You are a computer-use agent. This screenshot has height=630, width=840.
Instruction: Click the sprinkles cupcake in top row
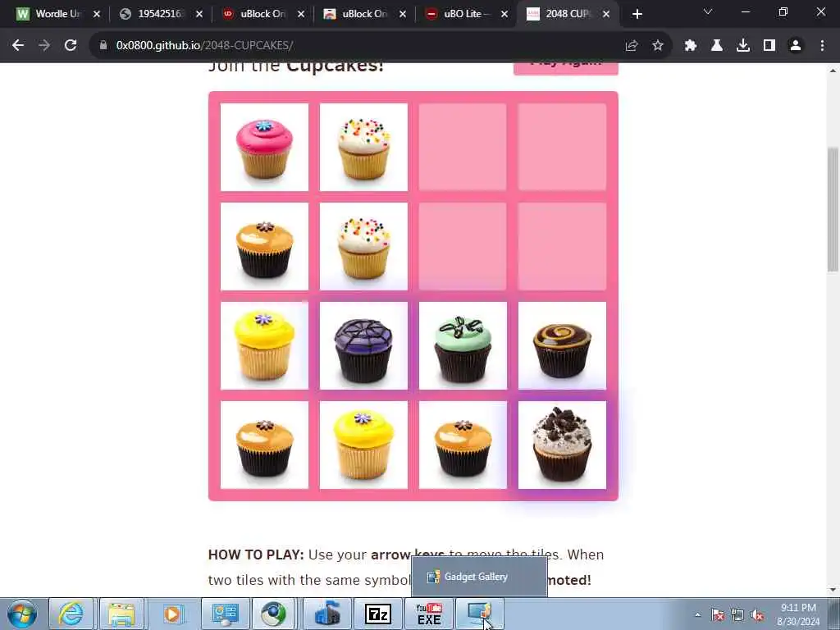tap(363, 147)
